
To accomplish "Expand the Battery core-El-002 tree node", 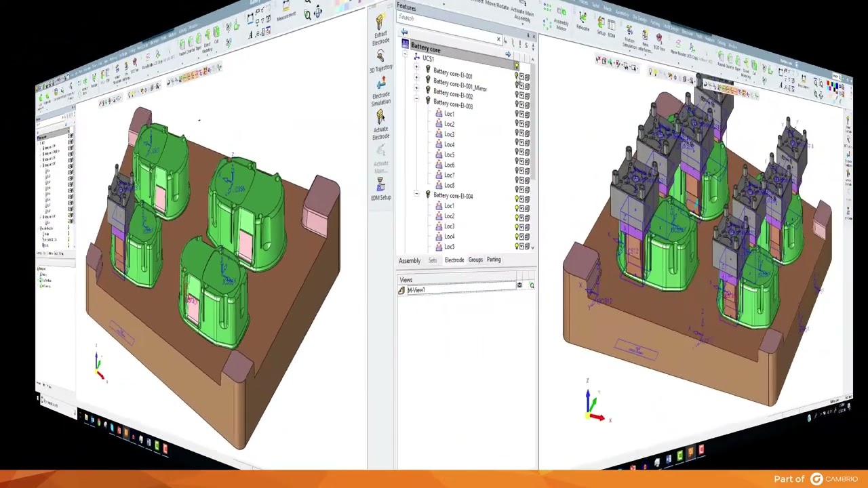I will click(416, 89).
